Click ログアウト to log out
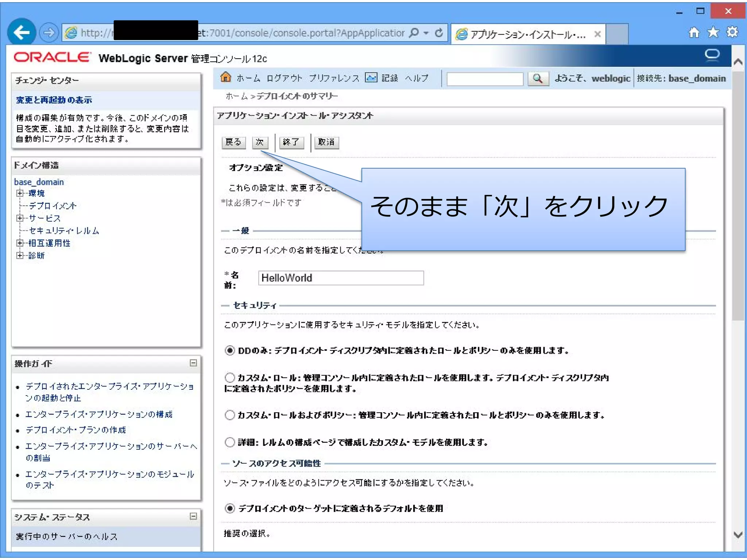 [284, 78]
